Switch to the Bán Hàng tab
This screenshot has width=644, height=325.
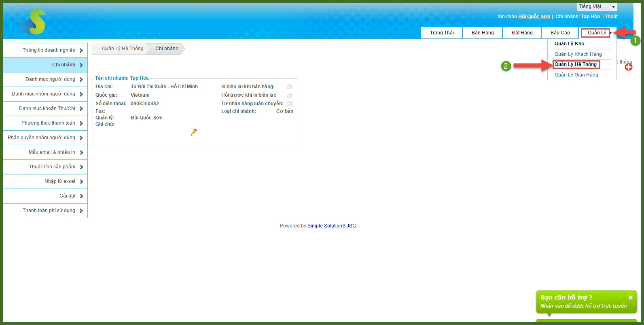click(x=482, y=33)
